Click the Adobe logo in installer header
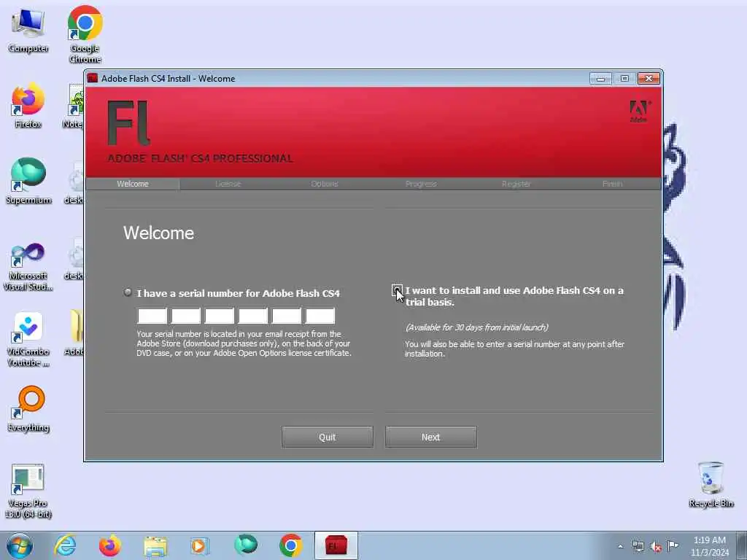The height and width of the screenshot is (560, 747). pyautogui.click(x=639, y=112)
